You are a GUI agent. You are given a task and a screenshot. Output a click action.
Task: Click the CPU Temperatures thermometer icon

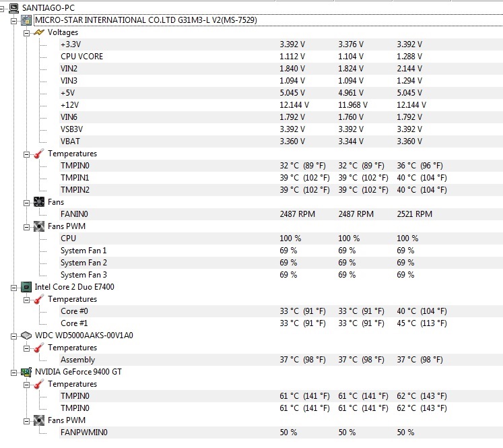point(39,299)
